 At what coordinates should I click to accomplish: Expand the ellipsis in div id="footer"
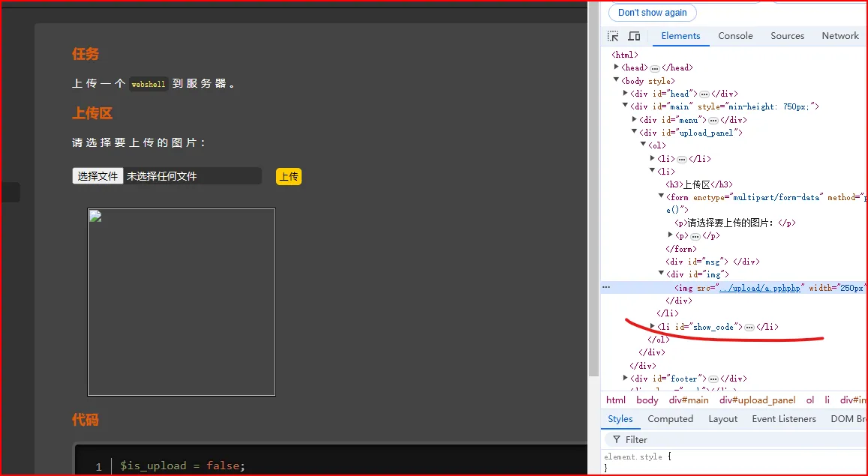pos(713,379)
